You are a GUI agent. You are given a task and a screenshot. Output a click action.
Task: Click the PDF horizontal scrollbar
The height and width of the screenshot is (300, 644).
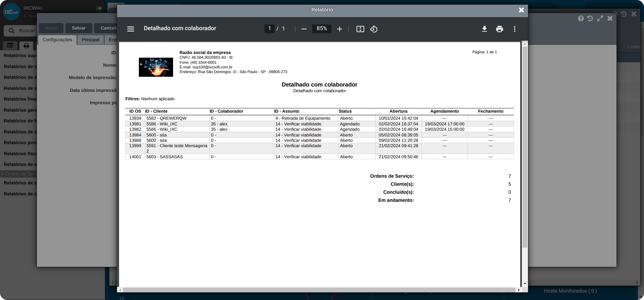coord(319,290)
